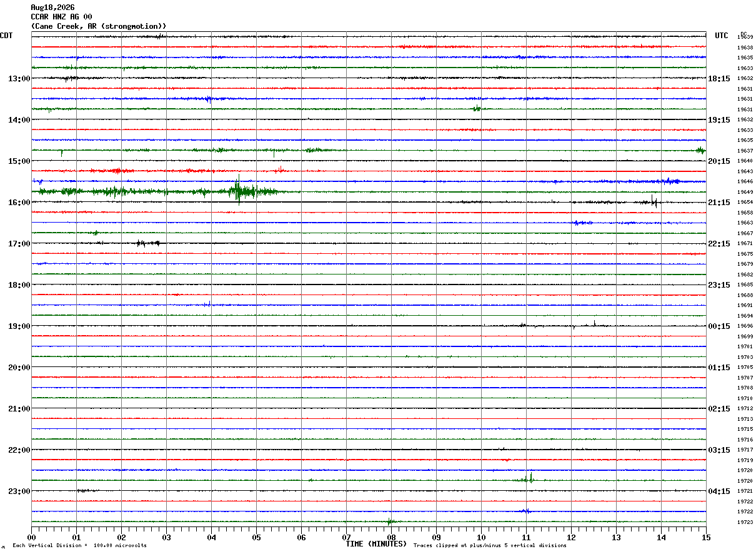Click the DC offset value '19663'
The height and width of the screenshot is (554, 756).
(x=745, y=223)
